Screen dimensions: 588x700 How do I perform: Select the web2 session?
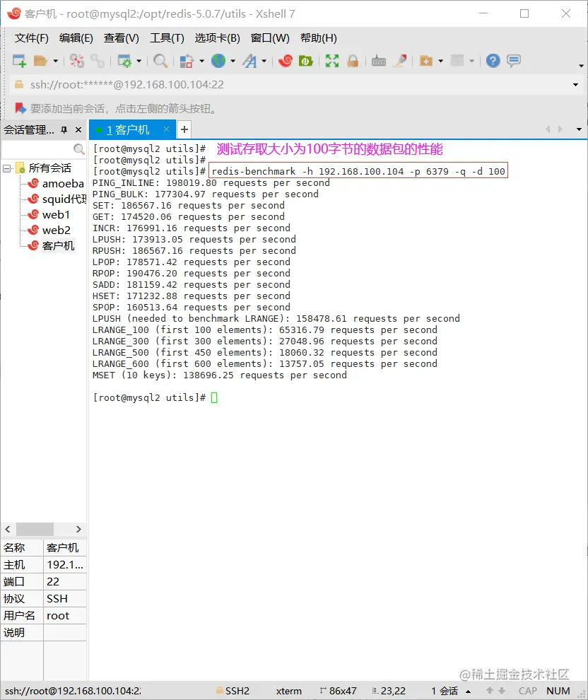click(x=57, y=231)
